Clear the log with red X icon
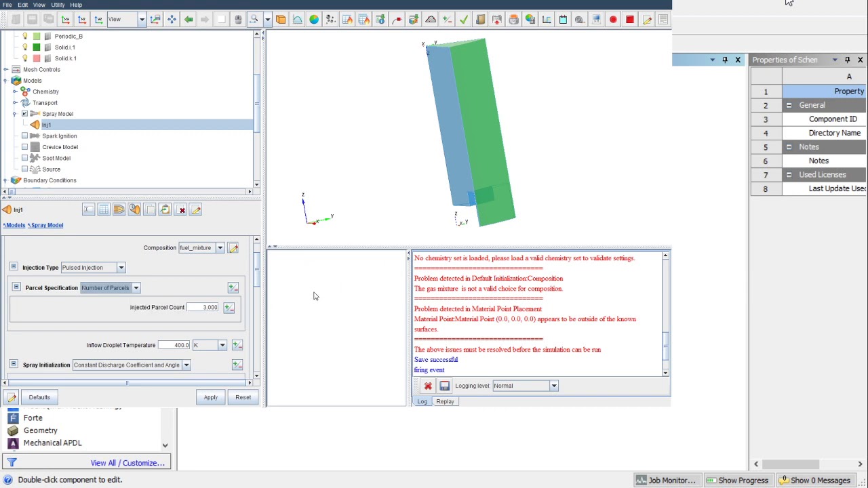The width and height of the screenshot is (868, 488). (x=428, y=386)
